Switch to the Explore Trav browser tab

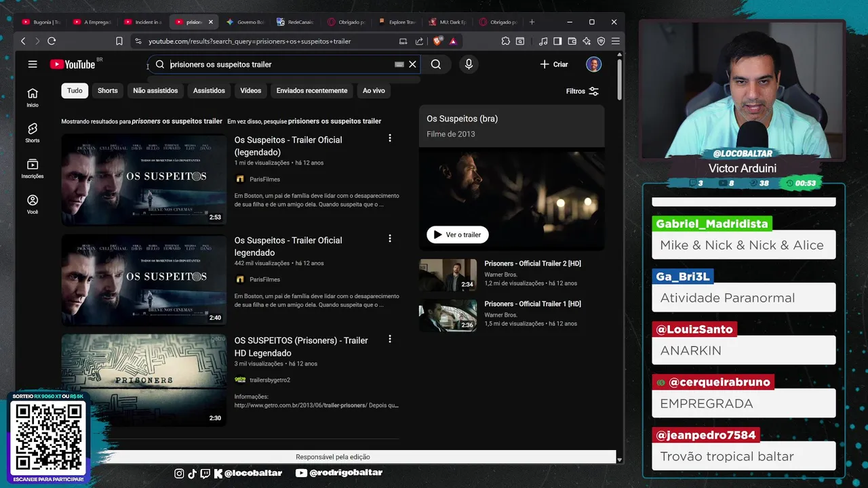pyautogui.click(x=396, y=22)
